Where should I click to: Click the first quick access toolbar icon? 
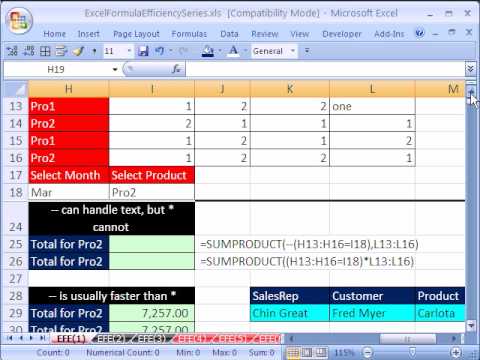(x=12, y=51)
